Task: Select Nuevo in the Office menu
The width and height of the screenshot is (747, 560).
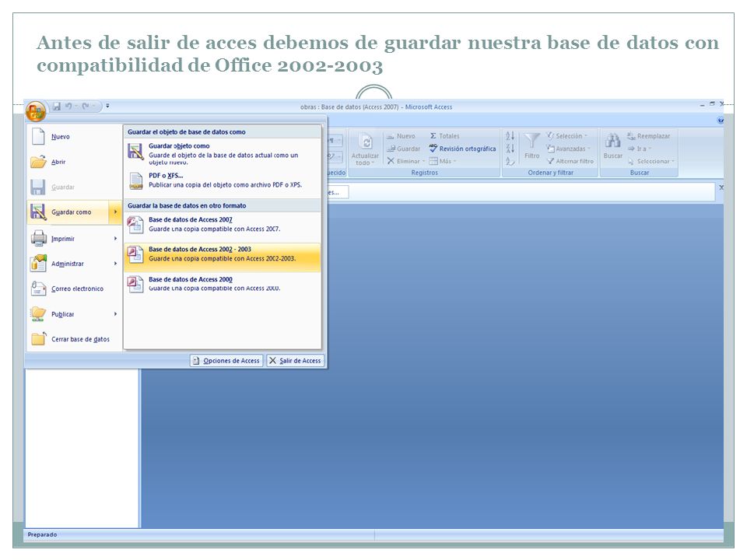Action: pos(75,137)
